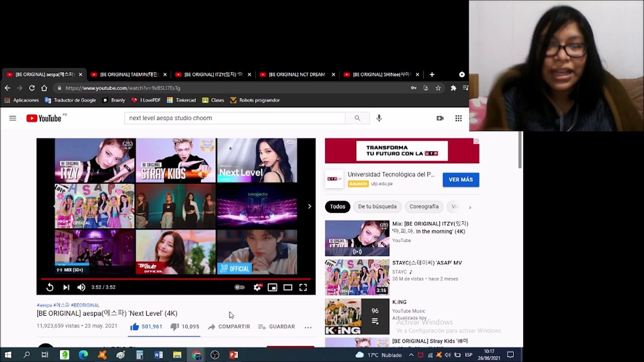The height and width of the screenshot is (362, 644).
Task: Start voice search with the microphone
Action: pos(379,118)
